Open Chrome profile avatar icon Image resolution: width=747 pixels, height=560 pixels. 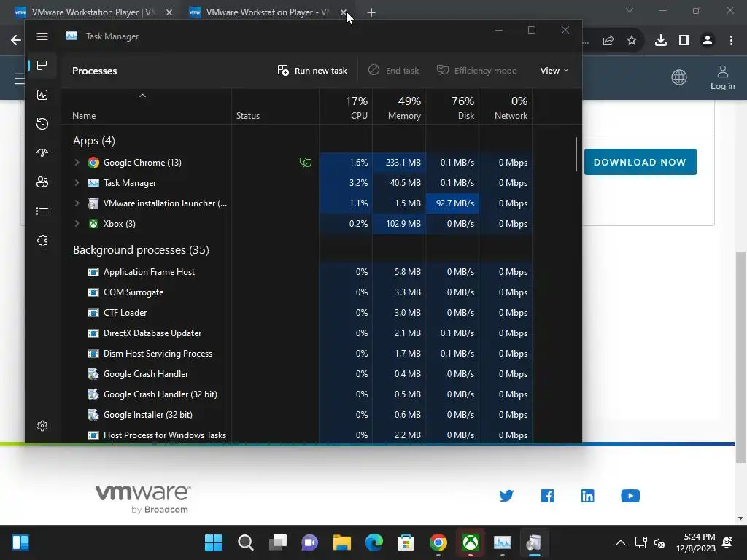click(x=708, y=41)
